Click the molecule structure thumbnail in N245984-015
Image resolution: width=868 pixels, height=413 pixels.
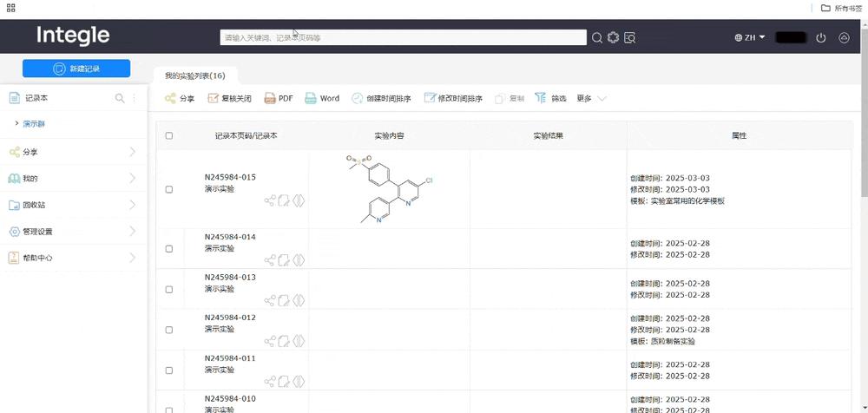click(390, 189)
